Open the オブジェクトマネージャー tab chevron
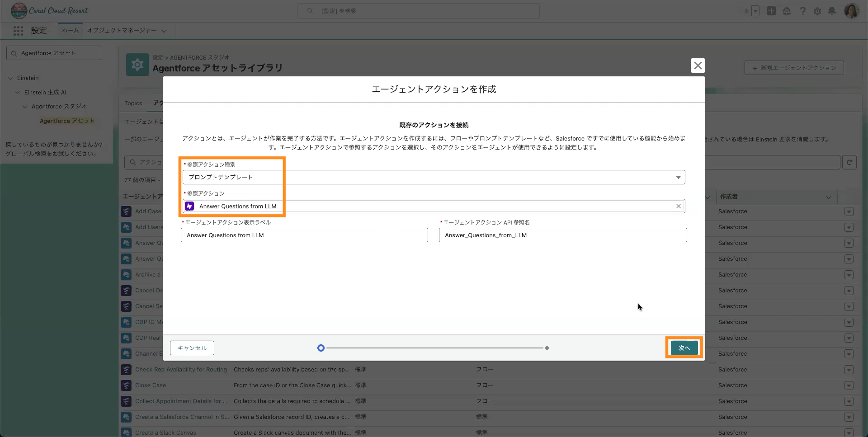This screenshot has height=437, width=868. pyautogui.click(x=164, y=31)
